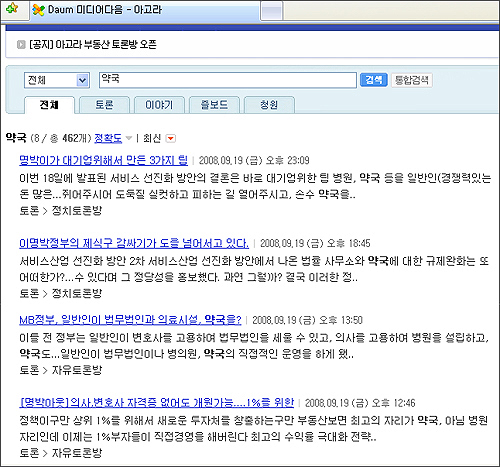Screen dimensions: 500x467
Task: Switch to the 전체 results tab
Action: coord(49,105)
